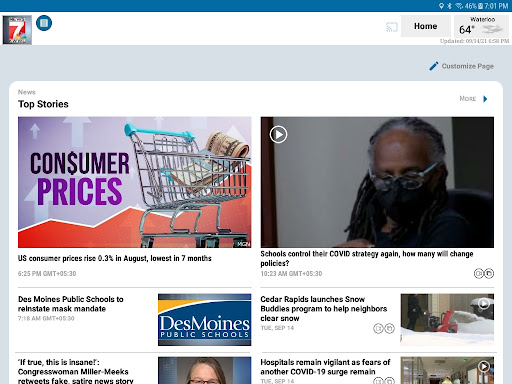Image resolution: width=512 pixels, height=384 pixels.
Task: Click the Customize Page pencil icon
Action: [x=434, y=66]
